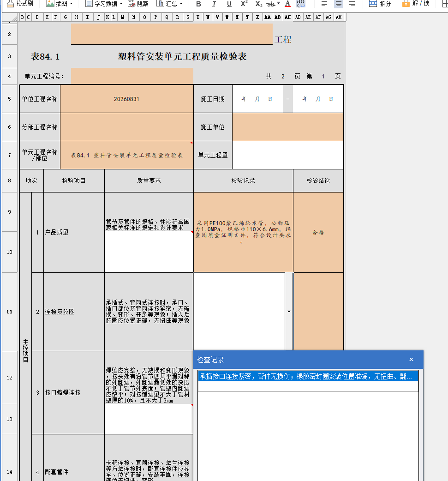The image size is (448, 481).
Task: Toggle underline formatting
Action: [229, 4]
